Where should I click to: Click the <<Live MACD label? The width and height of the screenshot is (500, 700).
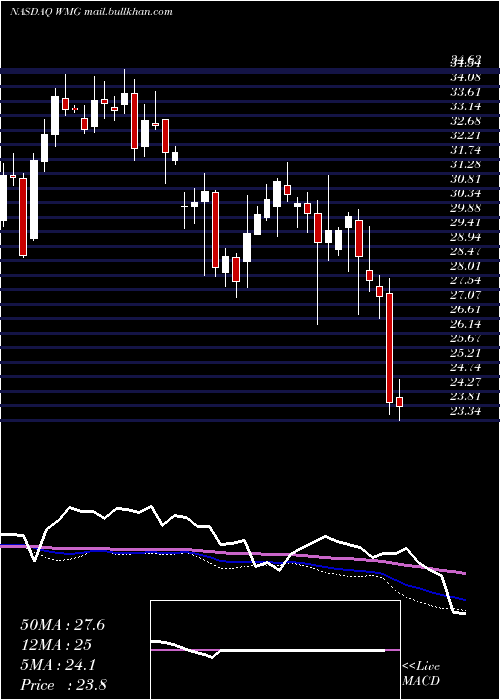click(x=421, y=674)
